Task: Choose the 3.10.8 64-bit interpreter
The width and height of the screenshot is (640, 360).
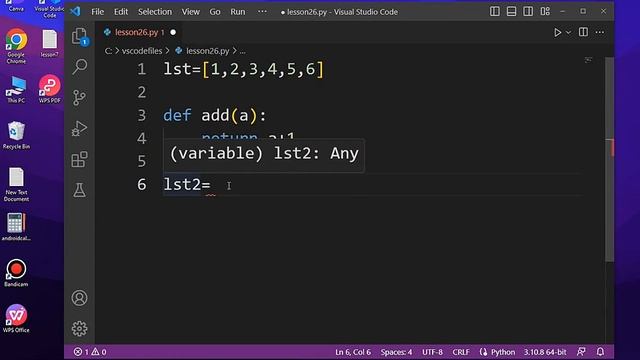Action: (545, 352)
